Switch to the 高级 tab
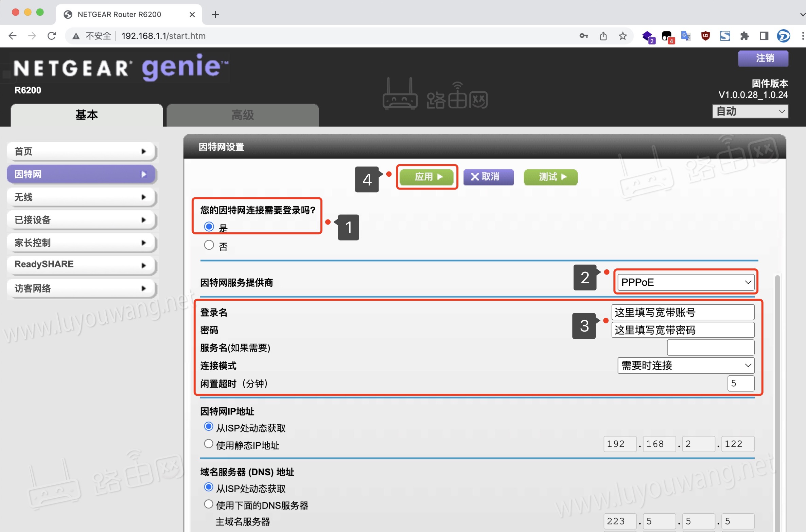Viewport: 806px width, 532px height. 242,115
